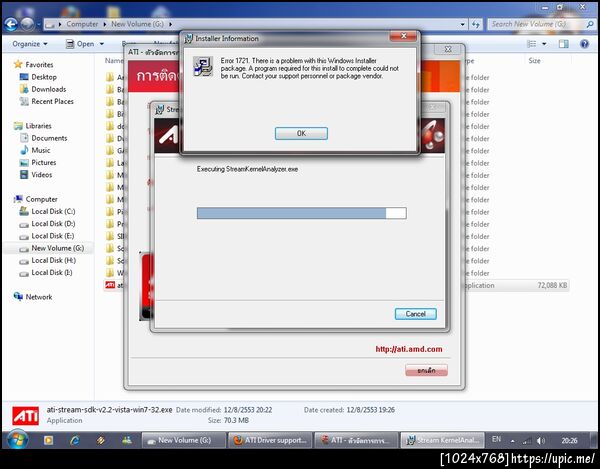Click the search magnifier icon

click(x=590, y=24)
